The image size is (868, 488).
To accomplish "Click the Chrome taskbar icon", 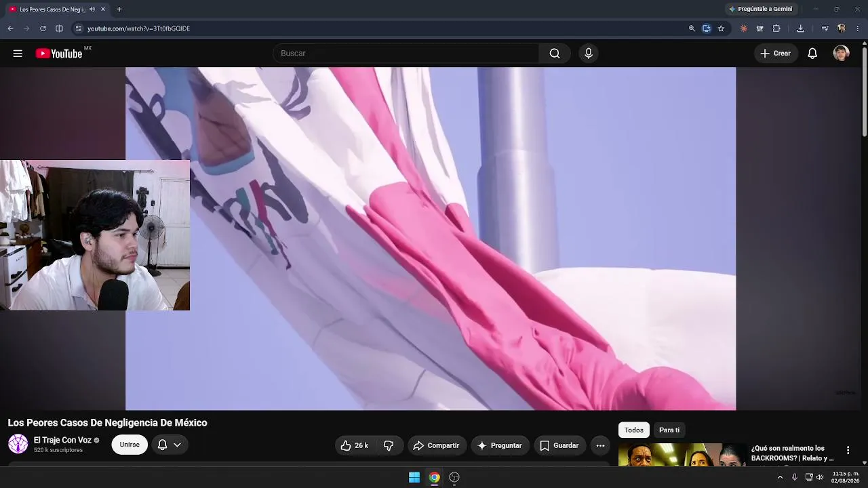I will (435, 477).
